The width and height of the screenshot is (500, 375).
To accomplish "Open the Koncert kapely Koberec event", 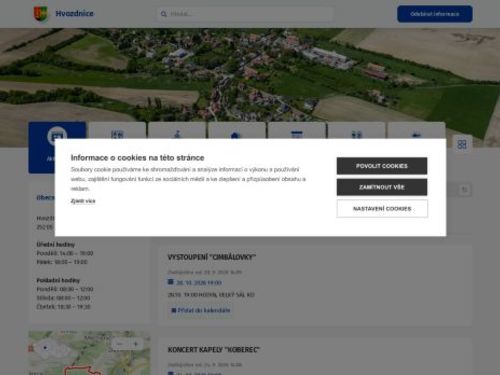I will (x=214, y=350).
